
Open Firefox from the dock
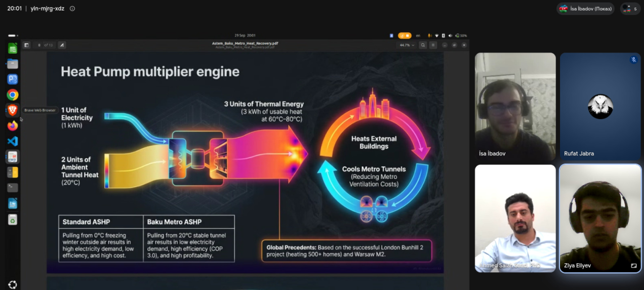(13, 126)
